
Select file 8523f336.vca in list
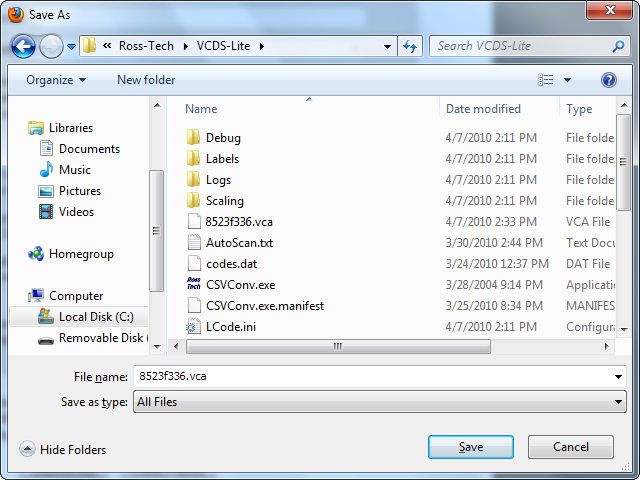tap(239, 222)
